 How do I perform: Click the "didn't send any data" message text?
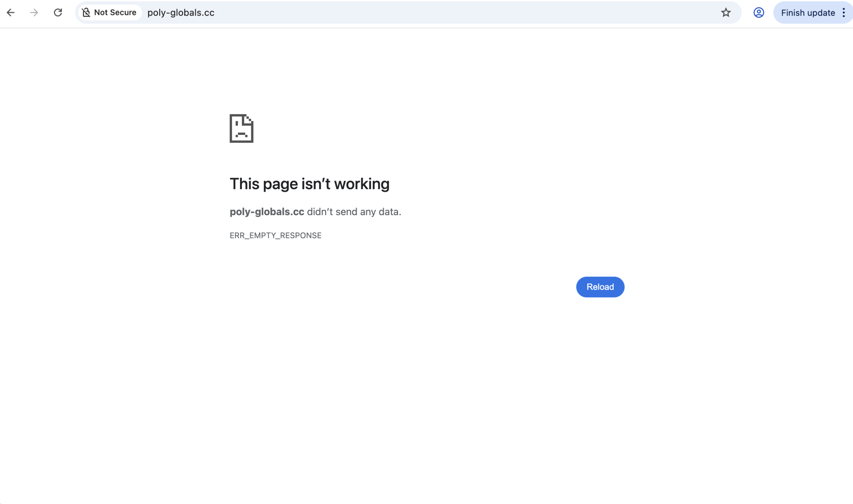pyautogui.click(x=353, y=211)
